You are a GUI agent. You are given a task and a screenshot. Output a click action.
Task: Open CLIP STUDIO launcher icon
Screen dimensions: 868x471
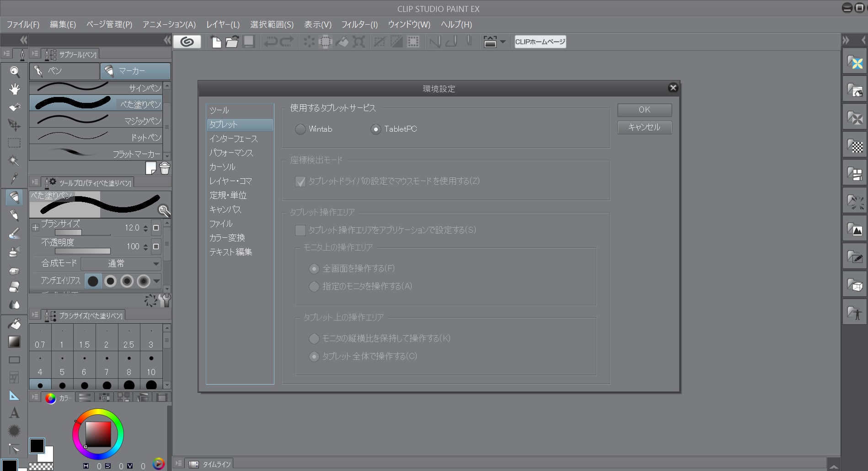point(187,42)
